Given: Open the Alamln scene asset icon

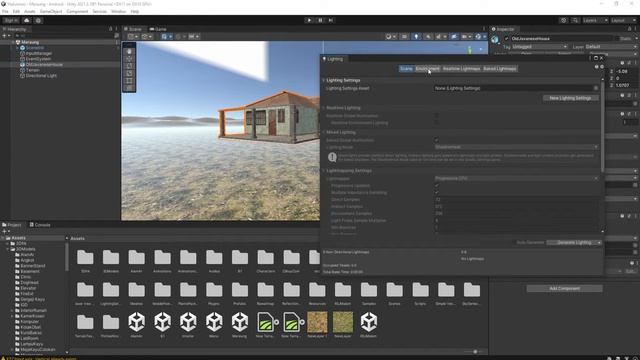Looking at the screenshot, I should pos(136,322).
